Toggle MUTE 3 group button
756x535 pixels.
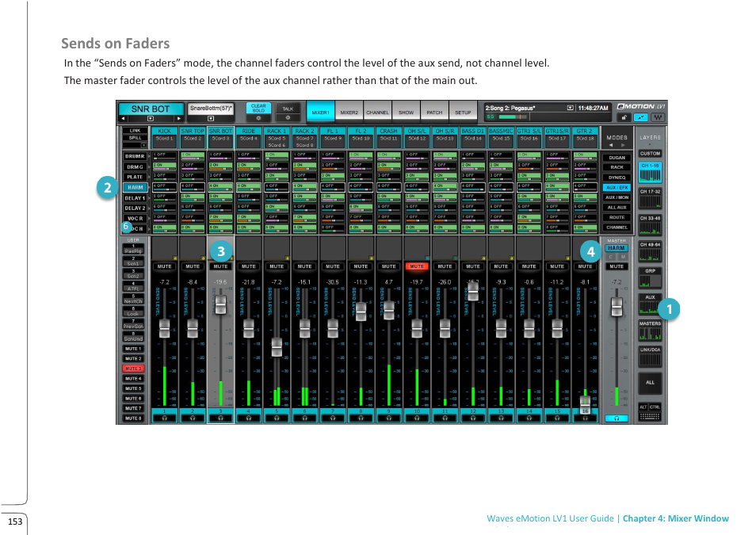coord(133,369)
